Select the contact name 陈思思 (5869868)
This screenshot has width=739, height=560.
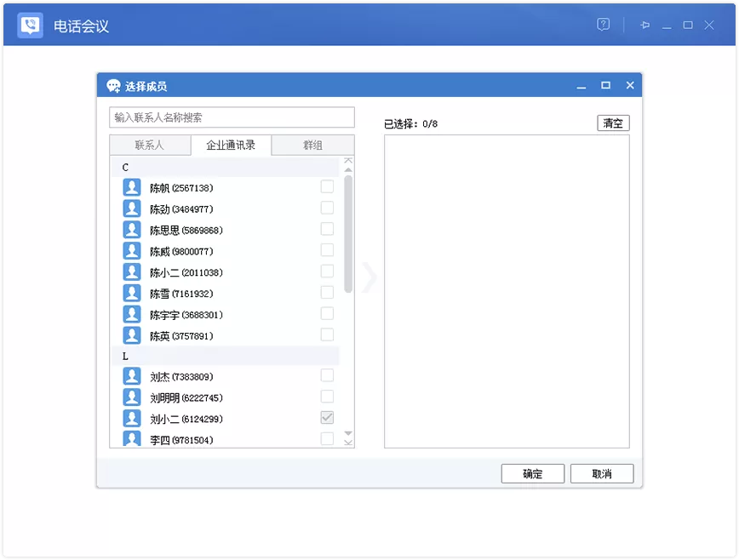(x=186, y=231)
